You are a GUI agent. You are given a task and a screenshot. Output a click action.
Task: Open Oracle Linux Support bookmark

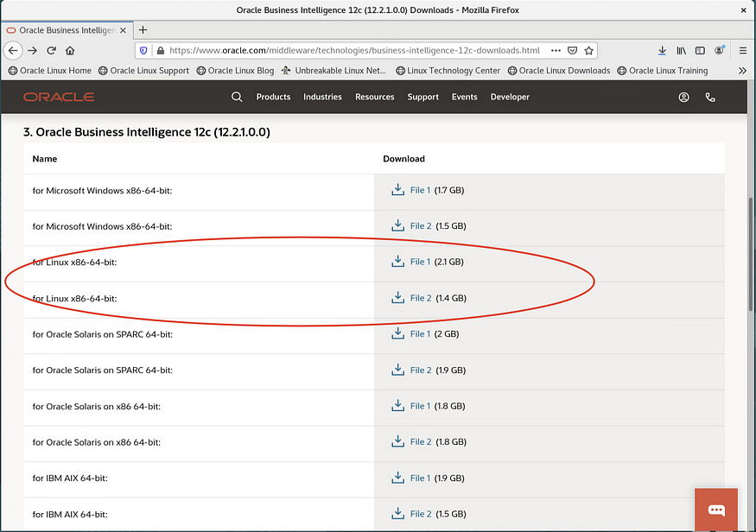143,71
